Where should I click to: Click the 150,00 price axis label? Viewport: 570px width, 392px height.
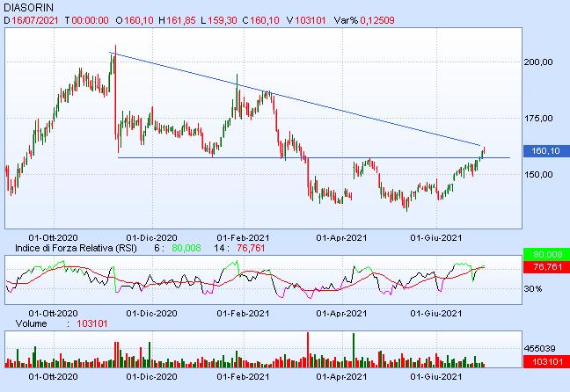coord(538,175)
